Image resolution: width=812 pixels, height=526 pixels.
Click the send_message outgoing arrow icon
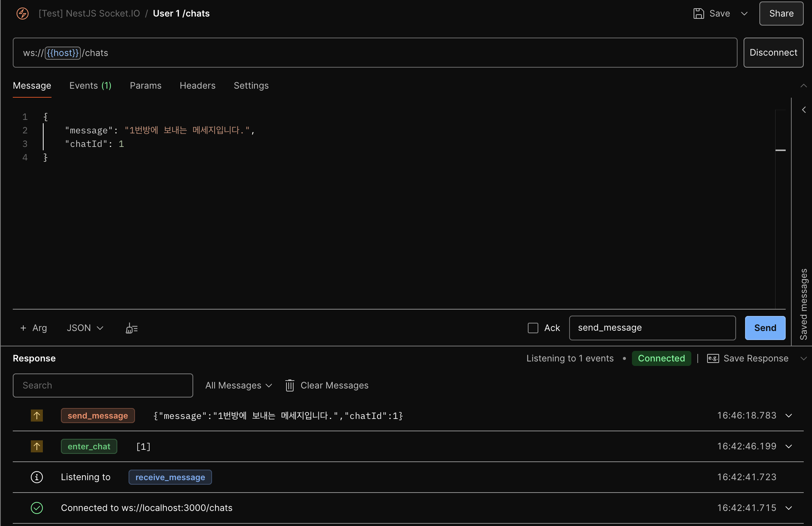tap(37, 416)
